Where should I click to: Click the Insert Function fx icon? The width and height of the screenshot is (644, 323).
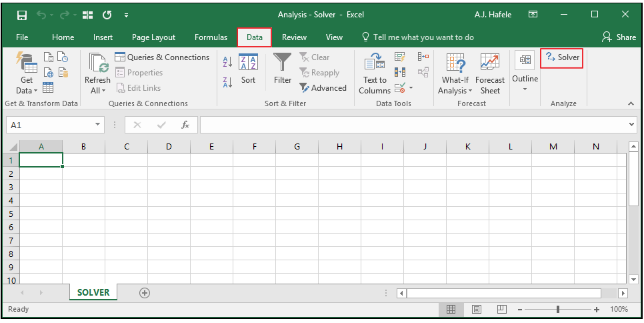(x=185, y=125)
